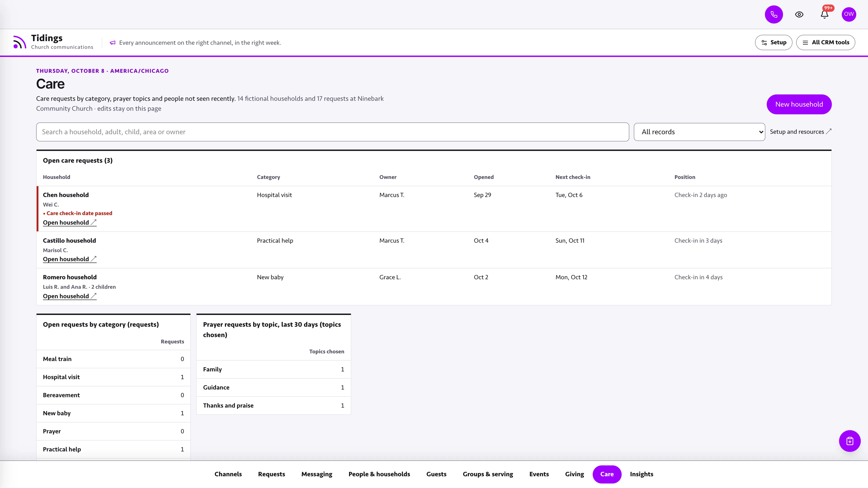Go to the Events tab

539,474
